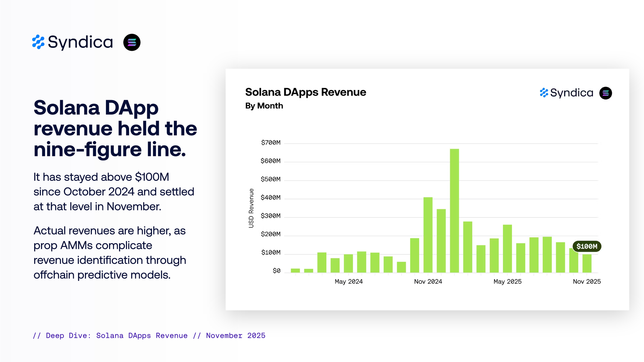
Task: Click the Solana DApps Revenue chart title
Action: pyautogui.click(x=306, y=92)
